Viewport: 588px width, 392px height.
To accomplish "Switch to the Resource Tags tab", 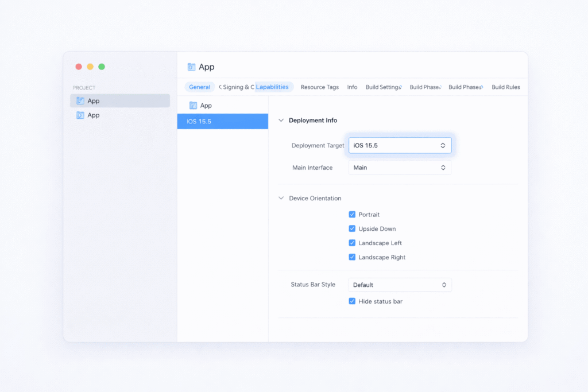I will 319,87.
